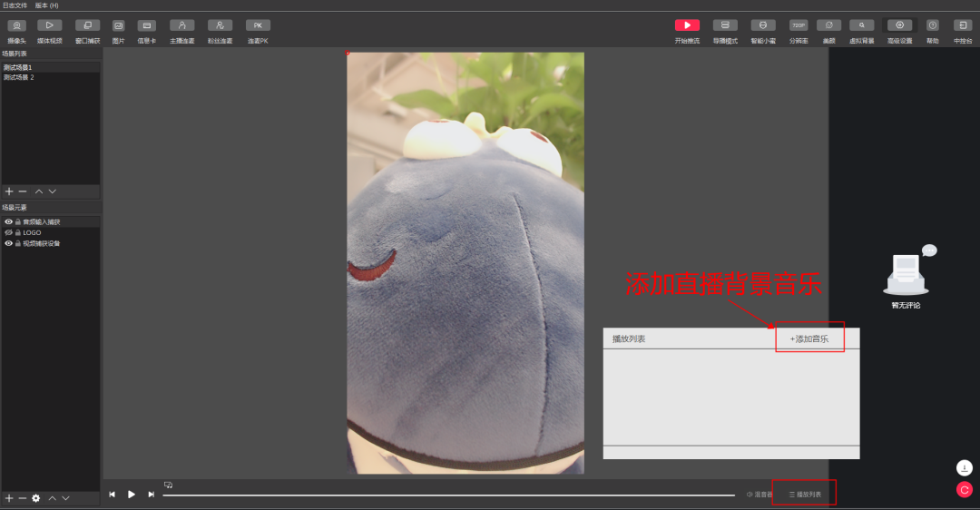This screenshot has height=510, width=980.
Task: Launch 连麦PK battle mode
Action: pyautogui.click(x=258, y=31)
